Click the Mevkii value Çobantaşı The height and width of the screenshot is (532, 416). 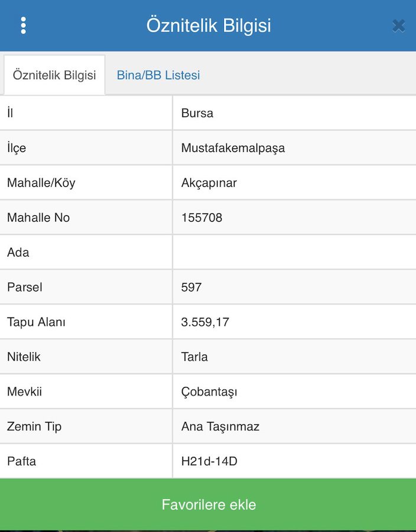[x=209, y=392]
